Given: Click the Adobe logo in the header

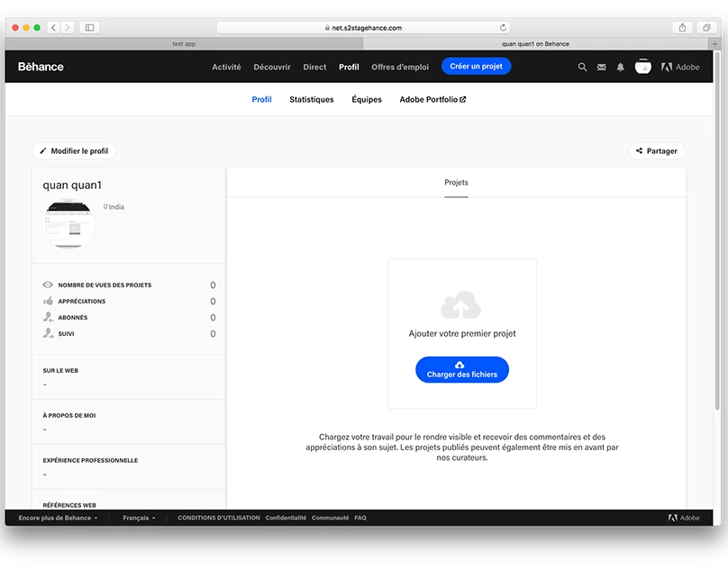Looking at the screenshot, I should 680,67.
